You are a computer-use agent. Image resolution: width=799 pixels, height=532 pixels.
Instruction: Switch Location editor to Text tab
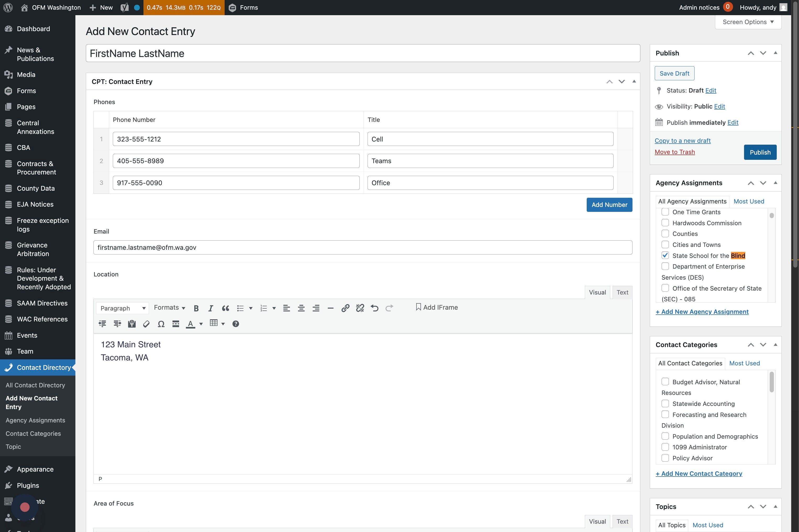coord(622,292)
